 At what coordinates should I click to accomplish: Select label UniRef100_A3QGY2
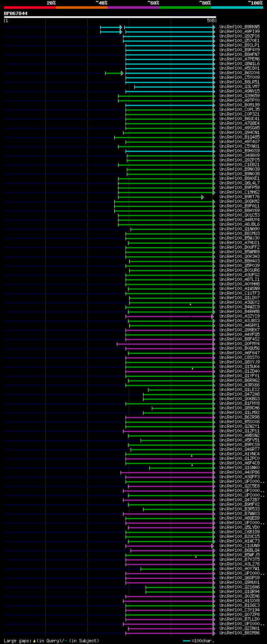(239, 302)
